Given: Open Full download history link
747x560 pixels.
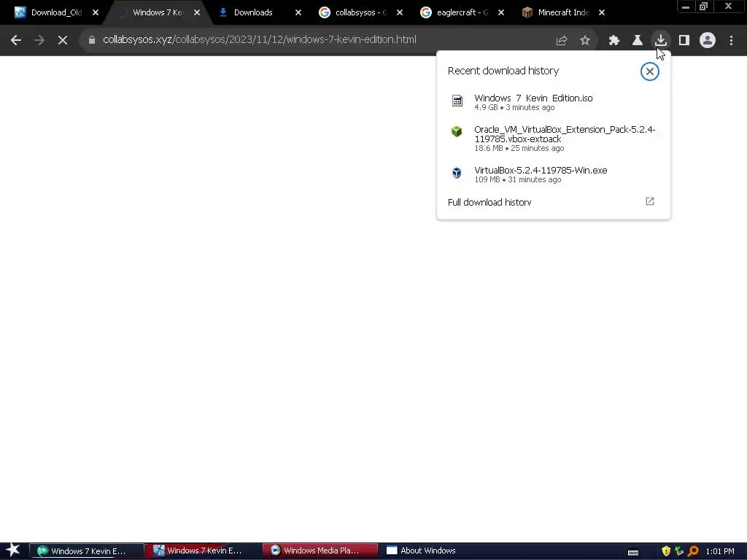Looking at the screenshot, I should pos(489,203).
